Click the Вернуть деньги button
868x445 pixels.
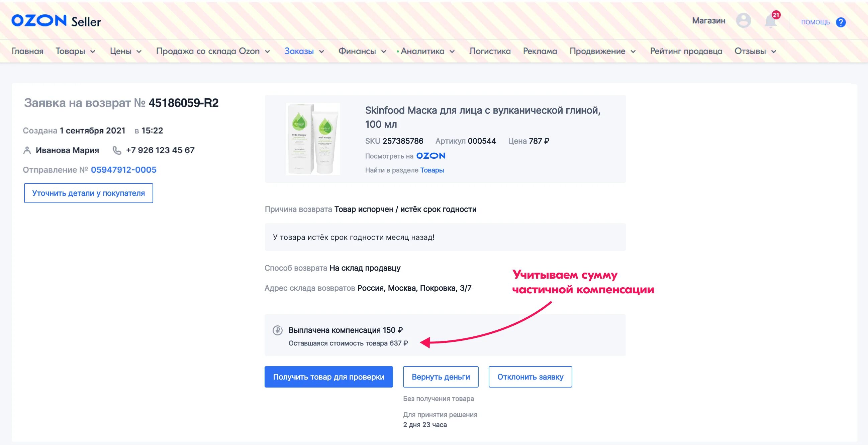[441, 377]
